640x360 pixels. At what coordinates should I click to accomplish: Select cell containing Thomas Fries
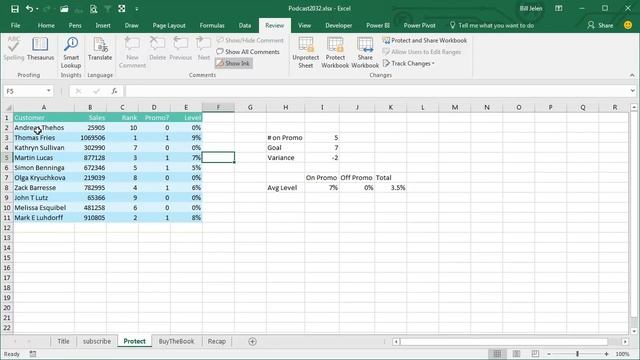tap(44, 138)
